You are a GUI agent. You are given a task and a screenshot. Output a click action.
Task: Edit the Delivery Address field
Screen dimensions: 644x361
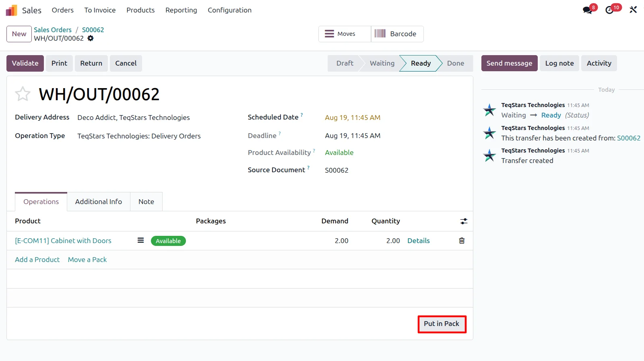[x=134, y=118]
